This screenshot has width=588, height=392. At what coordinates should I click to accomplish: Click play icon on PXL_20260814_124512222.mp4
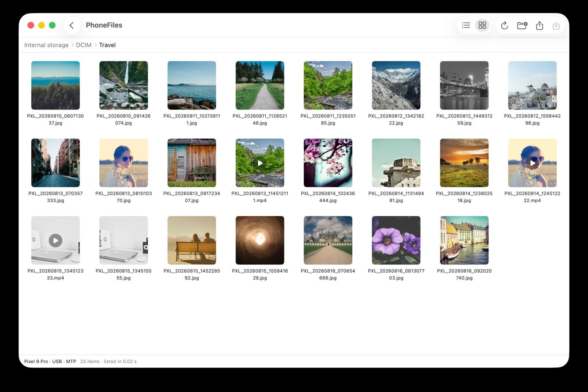(533, 163)
